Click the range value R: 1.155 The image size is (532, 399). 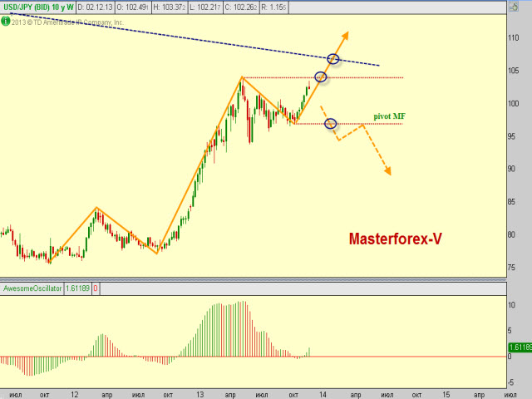click(273, 7)
